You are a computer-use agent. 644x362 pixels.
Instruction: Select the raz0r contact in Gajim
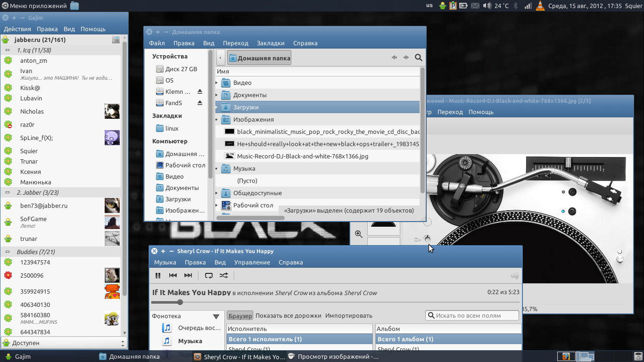(61, 125)
